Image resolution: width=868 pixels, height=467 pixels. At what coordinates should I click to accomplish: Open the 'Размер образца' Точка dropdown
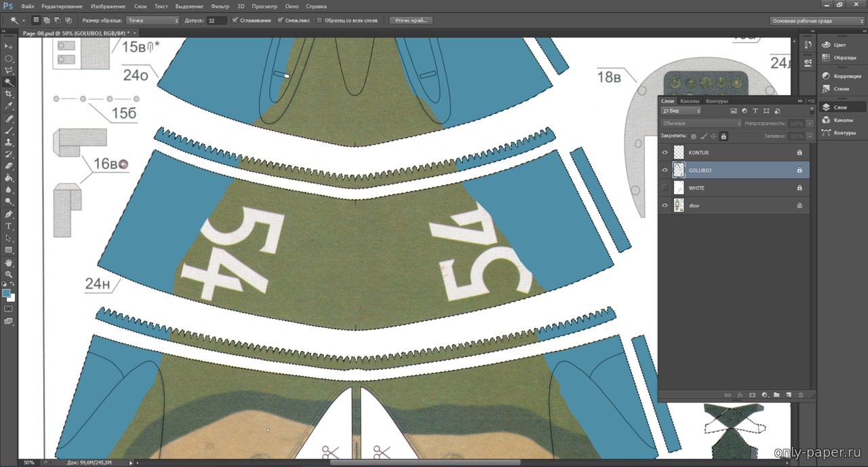(x=153, y=20)
